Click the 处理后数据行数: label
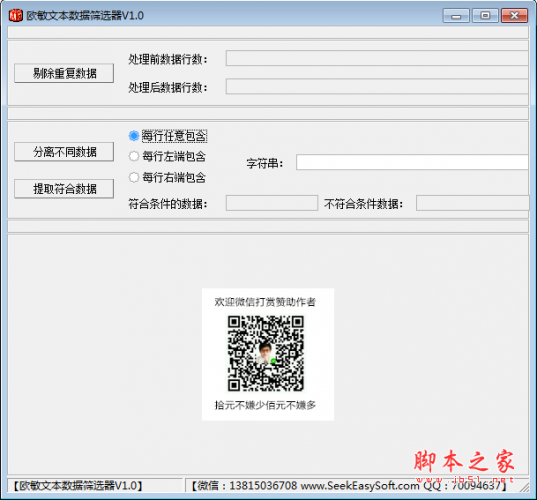Image resolution: width=537 pixels, height=500 pixels. pos(168,87)
